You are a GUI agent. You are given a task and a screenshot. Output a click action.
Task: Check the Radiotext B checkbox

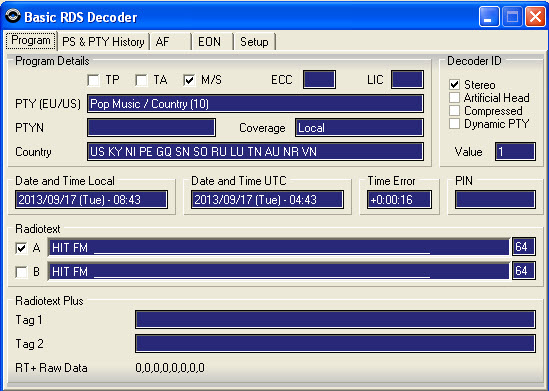click(21, 272)
